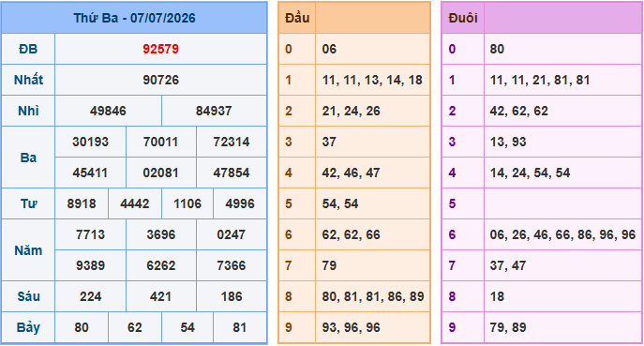Select third prize number 30193
644x346 pixels.
90,142
